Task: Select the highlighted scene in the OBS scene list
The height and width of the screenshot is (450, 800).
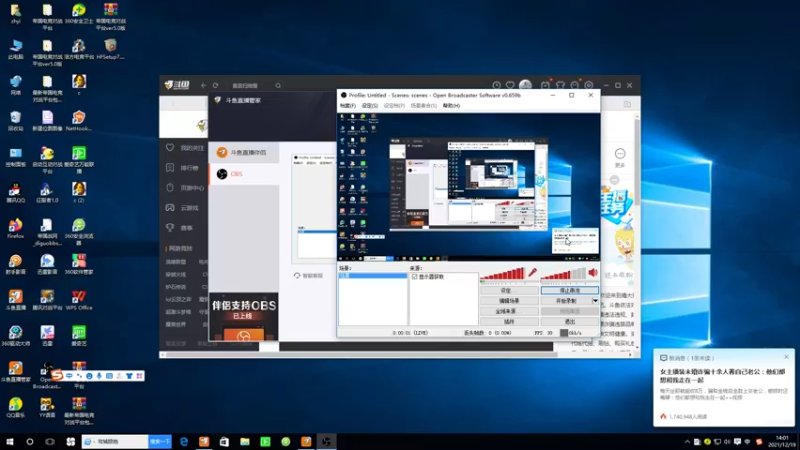Action: tap(373, 276)
